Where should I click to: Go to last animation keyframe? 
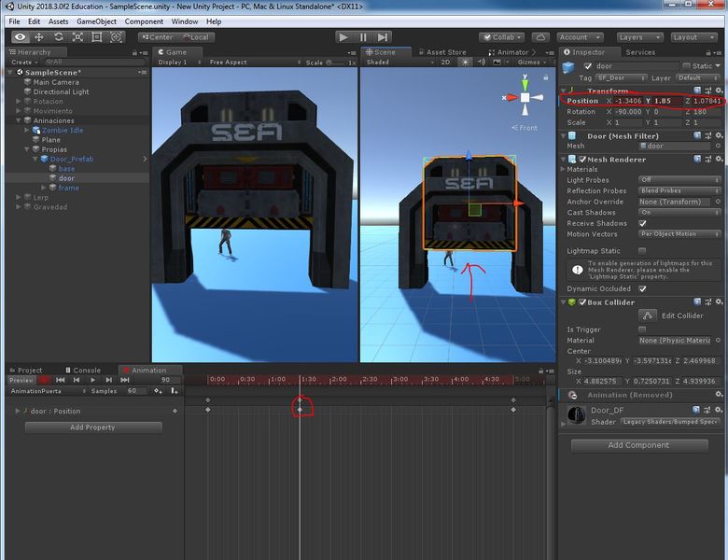coord(125,380)
